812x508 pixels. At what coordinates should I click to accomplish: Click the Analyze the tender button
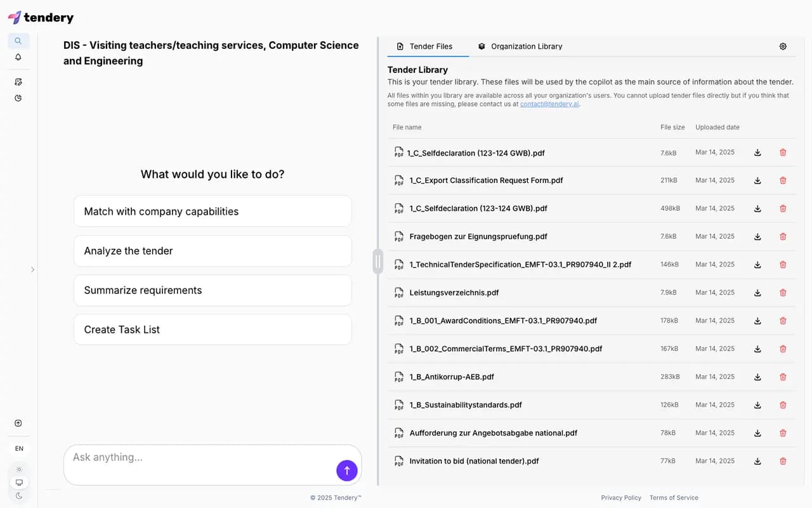point(213,251)
